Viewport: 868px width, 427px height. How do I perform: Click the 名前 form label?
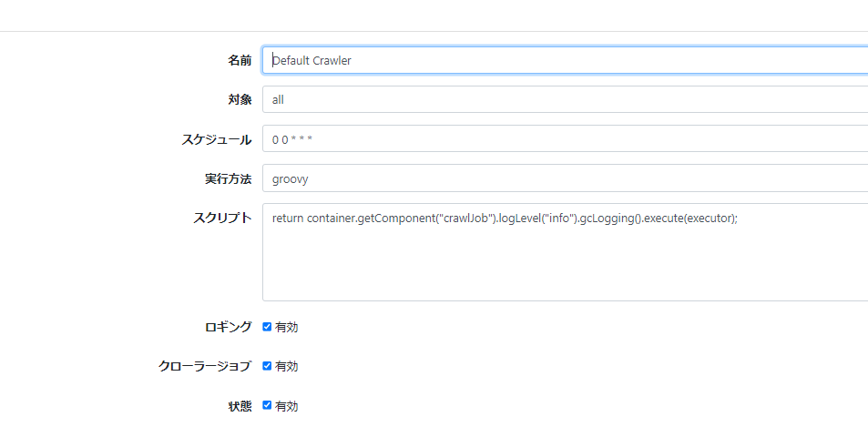tap(239, 60)
